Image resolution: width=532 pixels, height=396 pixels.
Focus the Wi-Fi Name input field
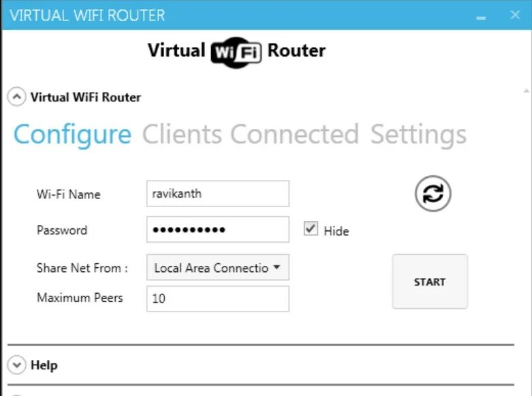218,194
